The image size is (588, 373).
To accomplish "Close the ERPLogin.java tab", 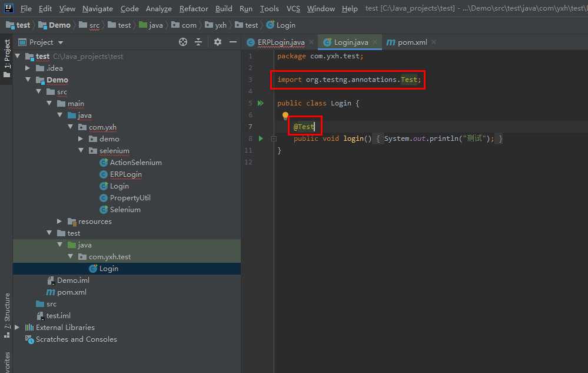I will coord(311,42).
